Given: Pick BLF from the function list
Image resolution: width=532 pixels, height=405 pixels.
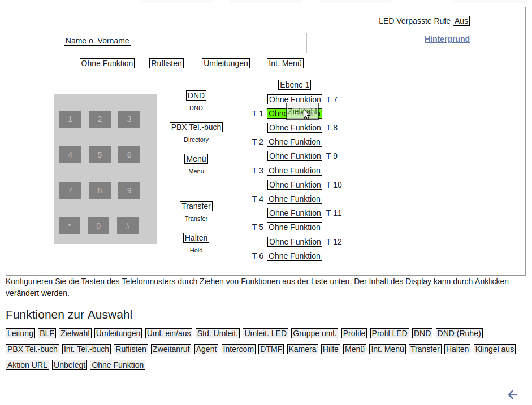Looking at the screenshot, I should [47, 333].
